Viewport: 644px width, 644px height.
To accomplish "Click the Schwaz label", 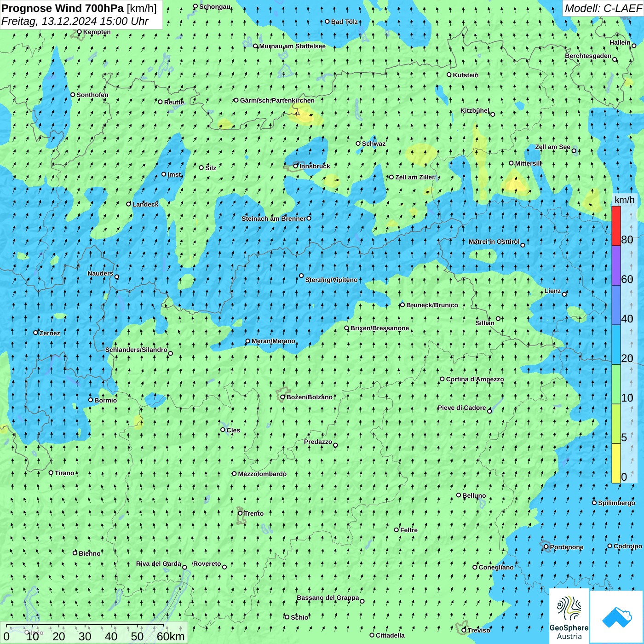I will [x=374, y=144].
